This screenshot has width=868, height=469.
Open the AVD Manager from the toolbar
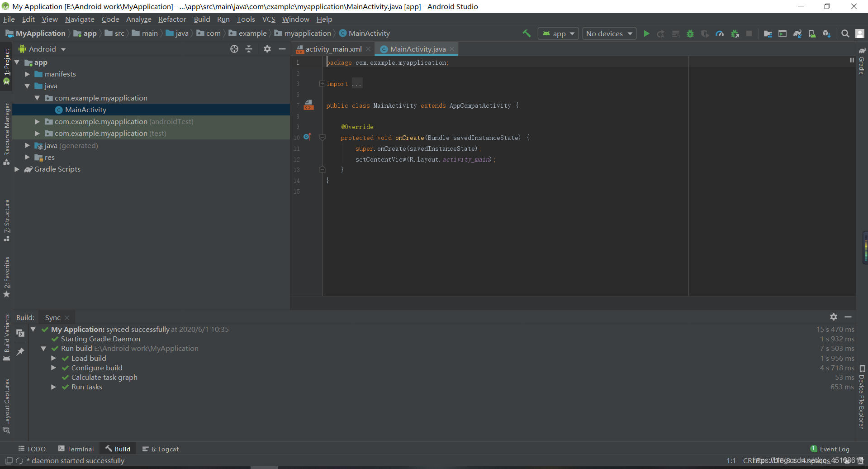(x=783, y=33)
